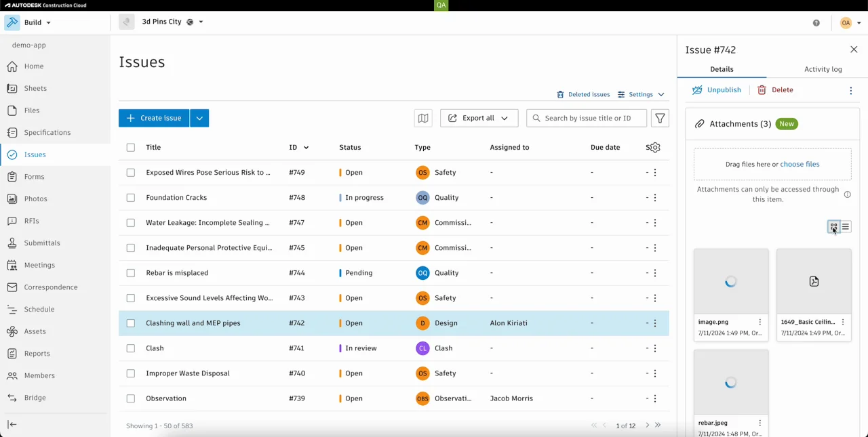Check the Exposed Wires issue row
The width and height of the screenshot is (868, 437).
point(131,173)
